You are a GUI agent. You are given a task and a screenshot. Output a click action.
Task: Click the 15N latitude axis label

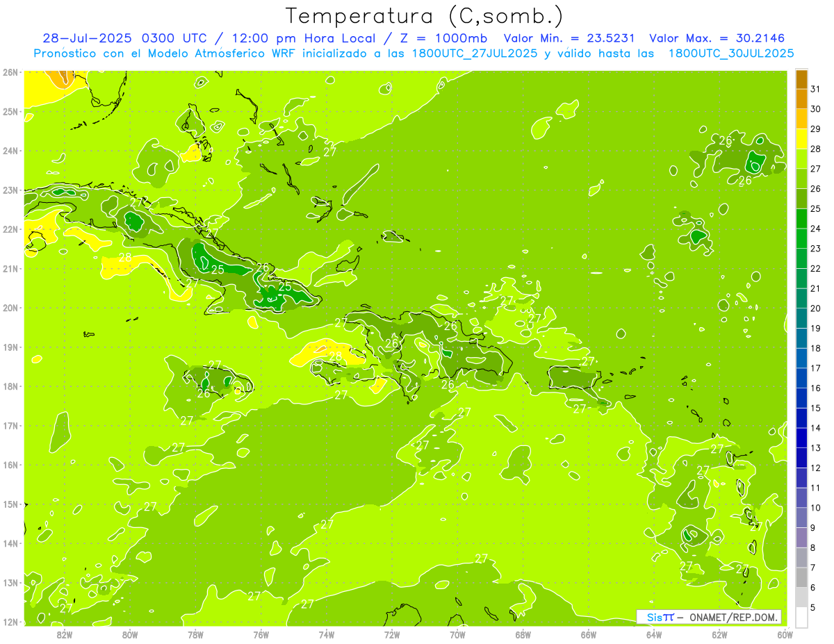coord(10,504)
